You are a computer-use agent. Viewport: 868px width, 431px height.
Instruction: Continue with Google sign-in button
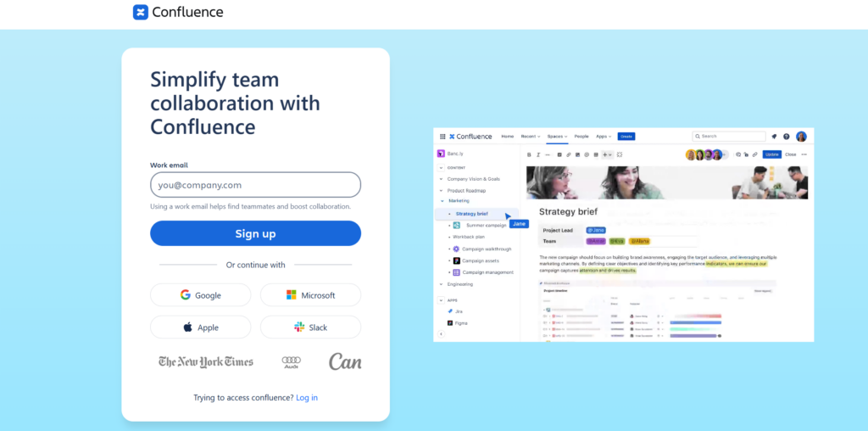(x=200, y=294)
